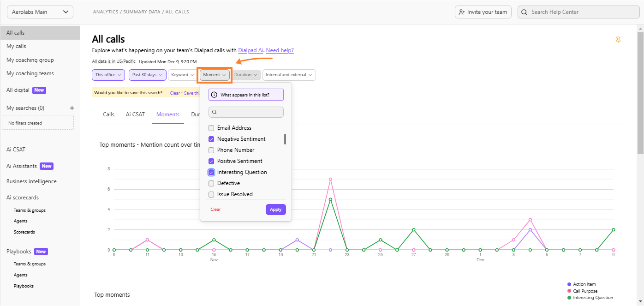This screenshot has width=644, height=306.
Task: Click the No filters created box
Action: point(38,123)
